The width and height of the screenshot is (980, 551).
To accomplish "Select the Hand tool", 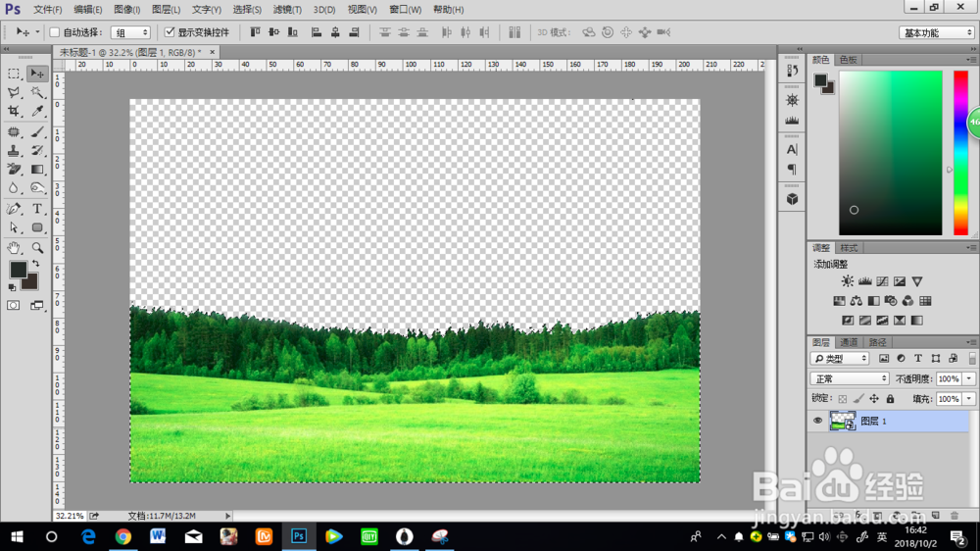I will (14, 248).
